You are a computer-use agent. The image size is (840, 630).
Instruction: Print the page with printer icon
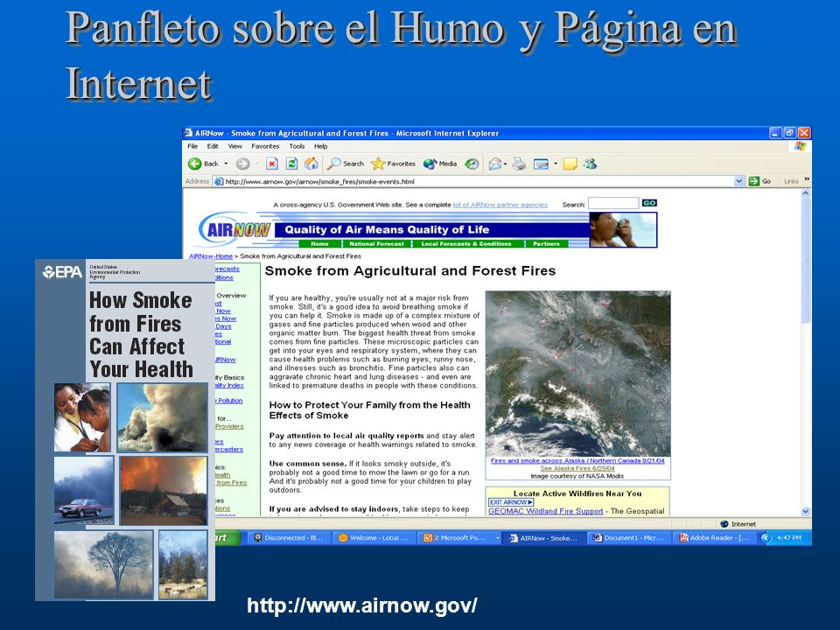point(519,164)
